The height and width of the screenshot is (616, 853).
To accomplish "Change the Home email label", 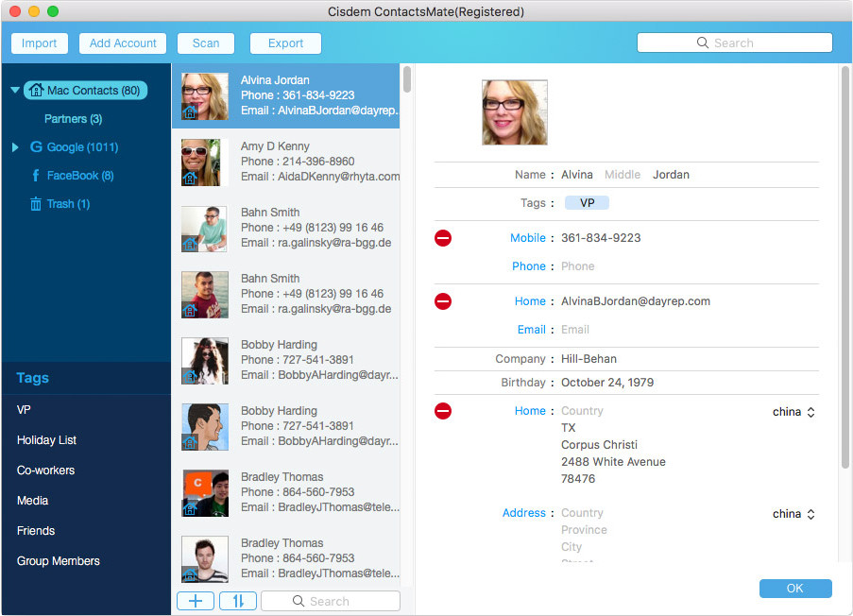I will point(530,301).
